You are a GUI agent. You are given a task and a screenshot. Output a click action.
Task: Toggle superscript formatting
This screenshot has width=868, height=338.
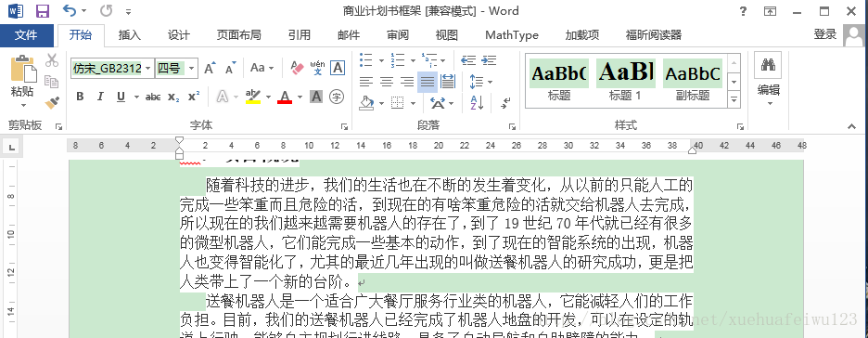(193, 97)
